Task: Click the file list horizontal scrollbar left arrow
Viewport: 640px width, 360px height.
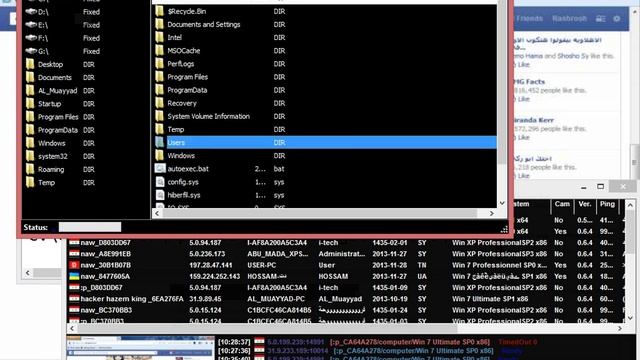Action: click(x=157, y=213)
